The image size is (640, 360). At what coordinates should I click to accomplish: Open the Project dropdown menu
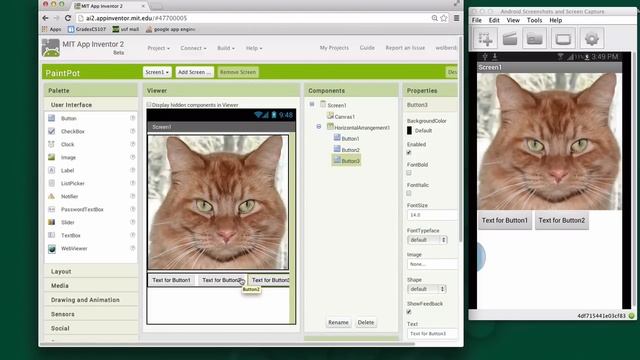coord(158,48)
